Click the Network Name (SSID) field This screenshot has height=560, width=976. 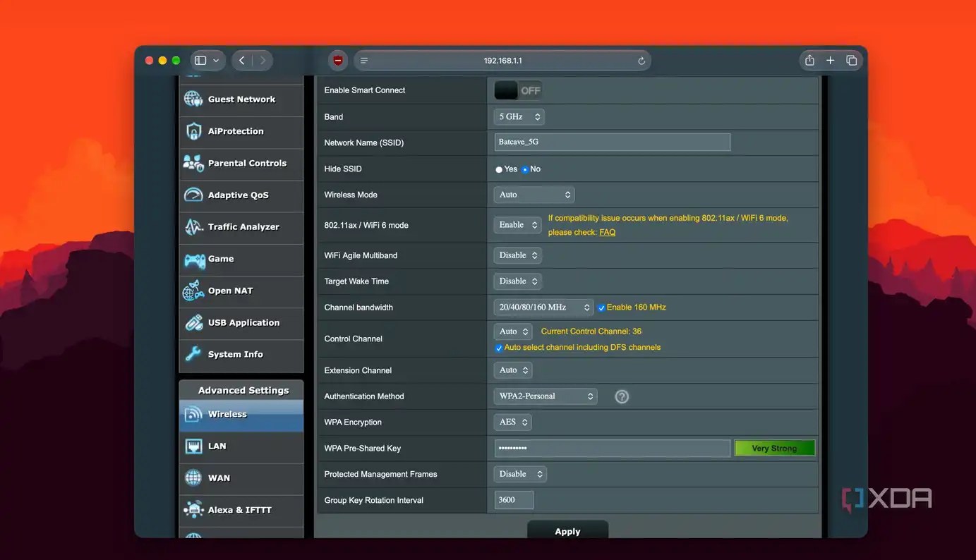coord(612,142)
